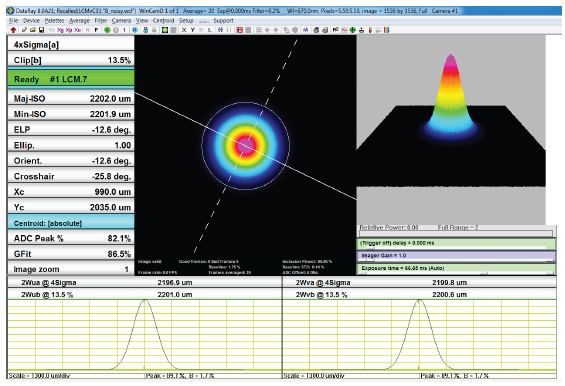The height and width of the screenshot is (386, 565).
Task: Click the Image zoom 1 button
Action: tap(71, 269)
